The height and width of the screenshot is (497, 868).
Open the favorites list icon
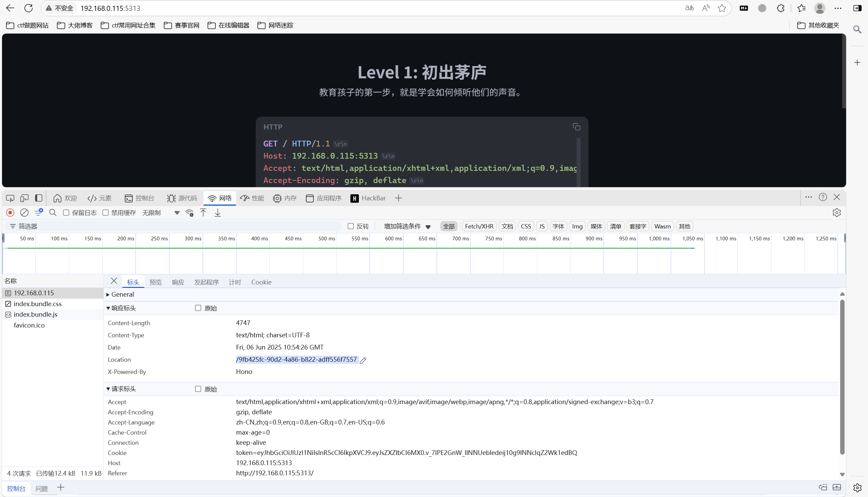[802, 8]
